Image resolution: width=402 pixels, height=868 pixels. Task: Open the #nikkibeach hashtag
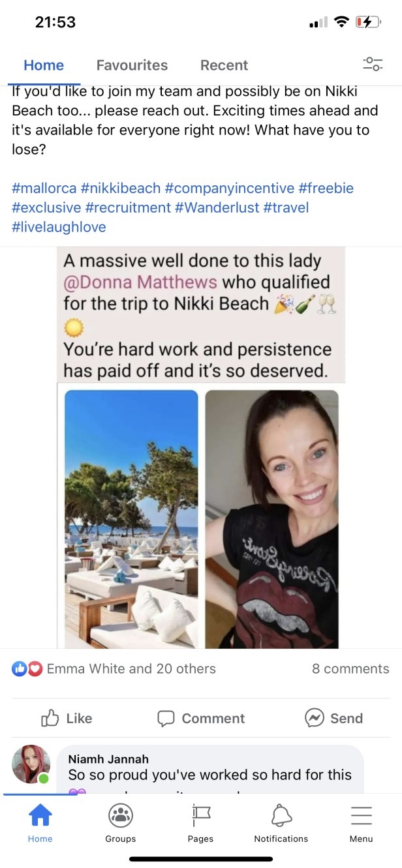point(121,188)
